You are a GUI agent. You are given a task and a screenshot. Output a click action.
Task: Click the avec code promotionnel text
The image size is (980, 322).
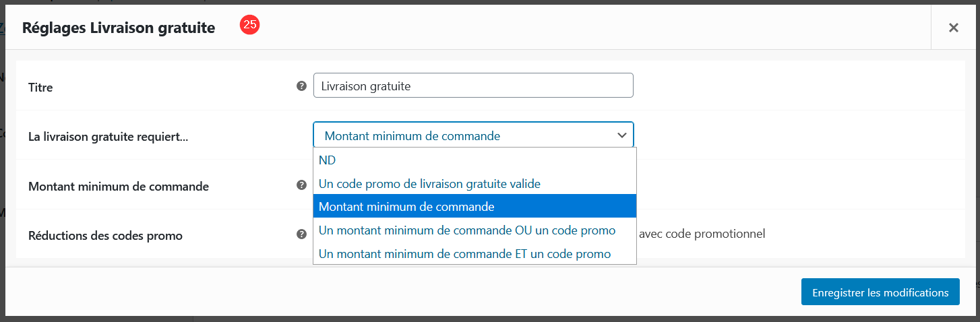tap(702, 234)
